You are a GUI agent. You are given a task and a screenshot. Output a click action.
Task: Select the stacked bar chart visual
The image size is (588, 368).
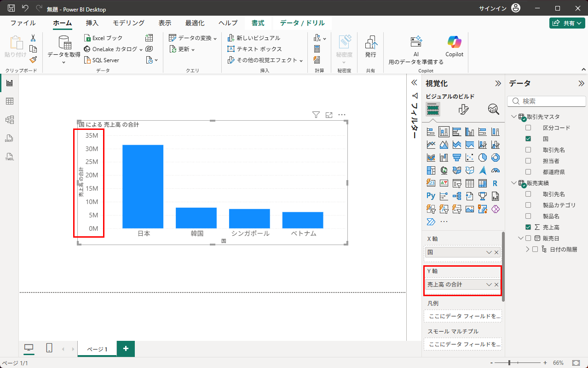click(x=431, y=132)
